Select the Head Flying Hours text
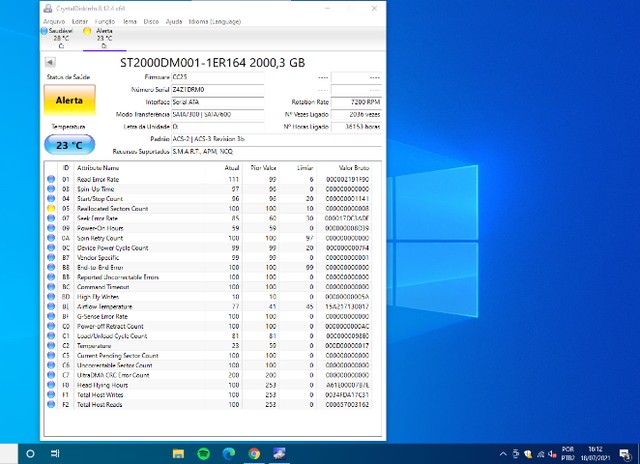The image size is (640, 464). [x=102, y=385]
